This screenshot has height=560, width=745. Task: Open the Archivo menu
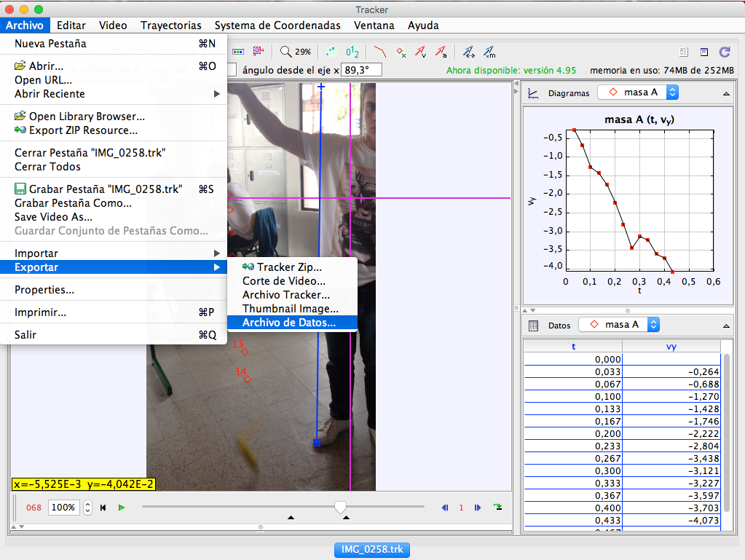24,25
